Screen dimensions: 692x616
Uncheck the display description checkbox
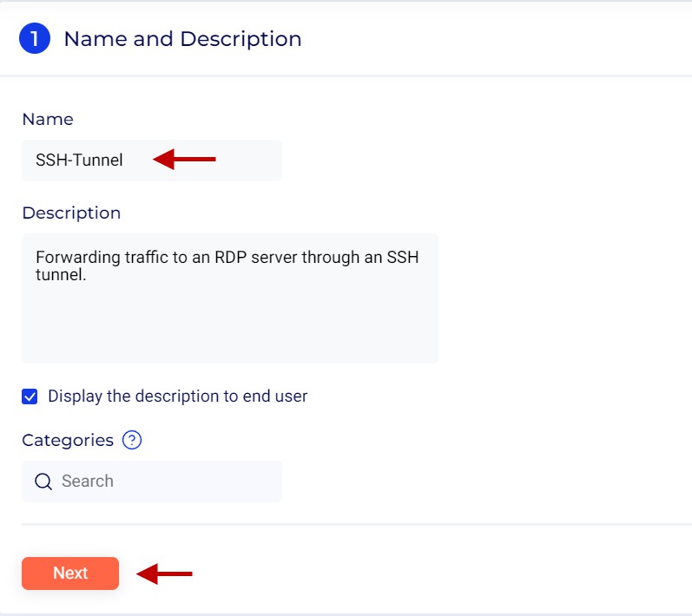tap(30, 396)
